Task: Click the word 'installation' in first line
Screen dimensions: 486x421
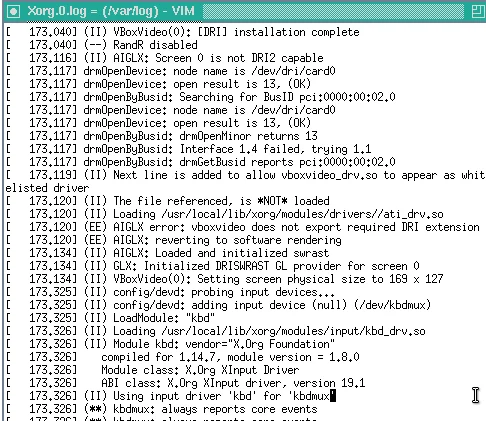Action: pos(269,32)
